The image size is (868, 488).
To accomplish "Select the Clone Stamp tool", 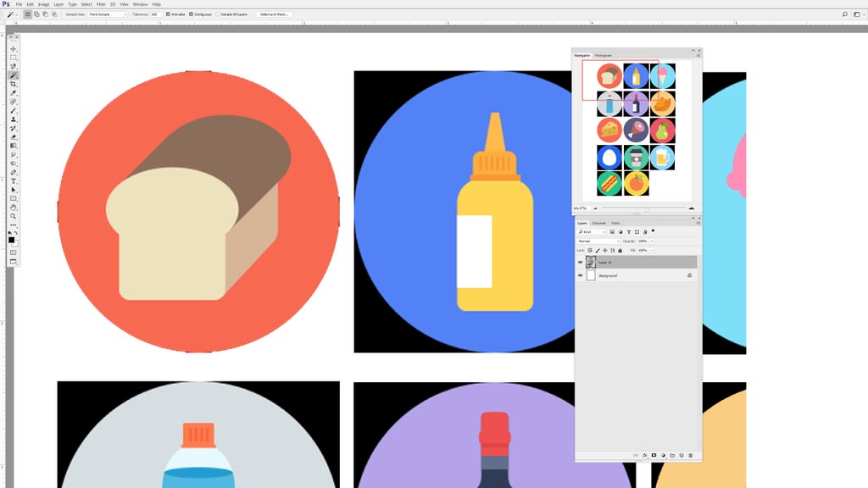I will coord(14,119).
